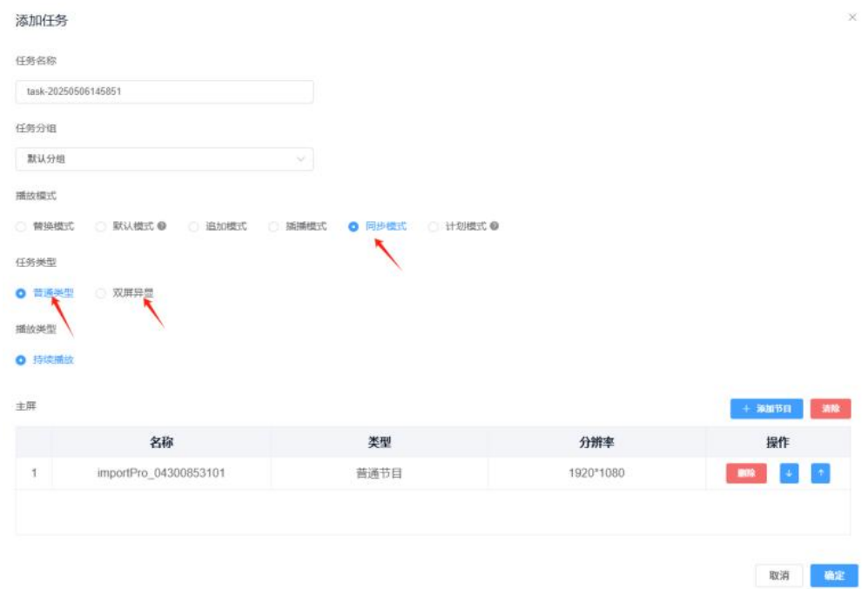This screenshot has height=589, width=868.
Task: Click help icon next to 默认模式
Action: pos(162,226)
